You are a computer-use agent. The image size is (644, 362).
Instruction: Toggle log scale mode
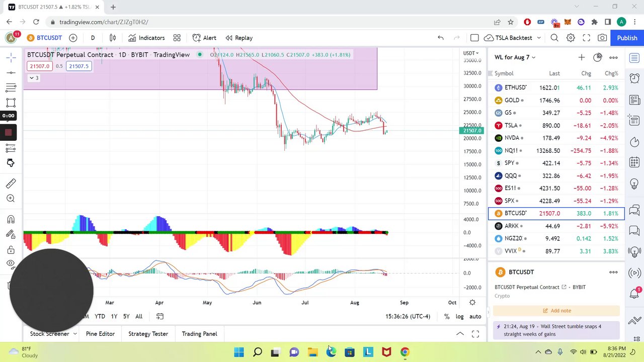(x=459, y=316)
